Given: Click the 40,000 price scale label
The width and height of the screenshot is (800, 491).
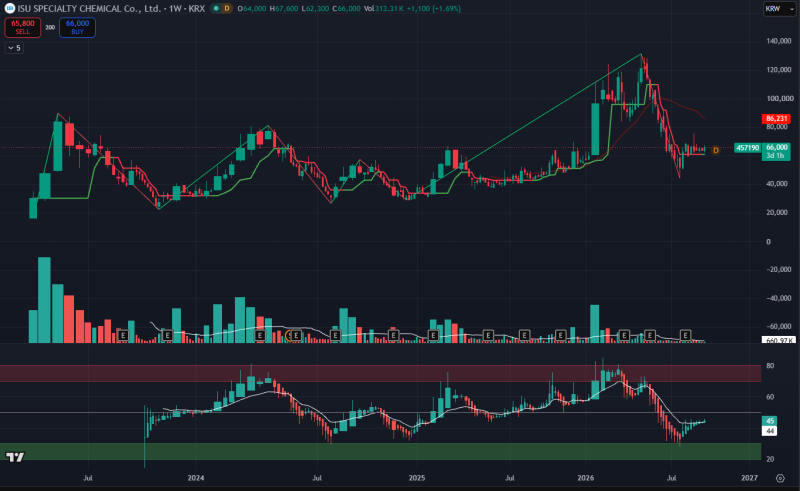Looking at the screenshot, I should pyautogui.click(x=777, y=184).
